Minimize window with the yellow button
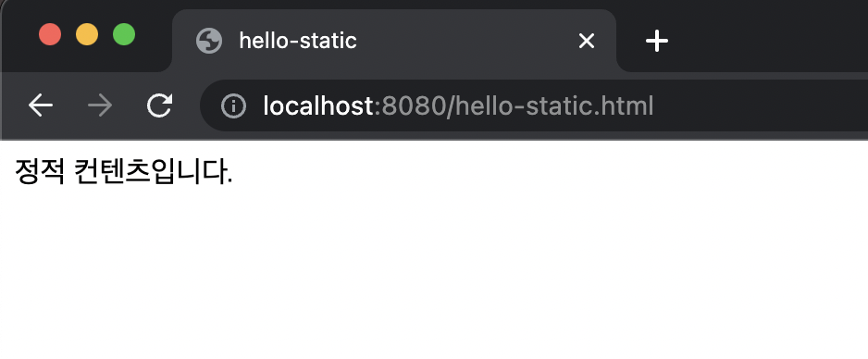 click(87, 35)
